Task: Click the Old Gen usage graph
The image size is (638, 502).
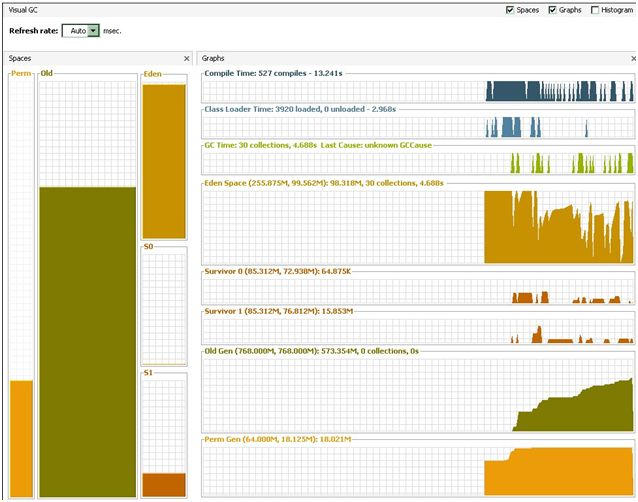Action: (x=418, y=395)
